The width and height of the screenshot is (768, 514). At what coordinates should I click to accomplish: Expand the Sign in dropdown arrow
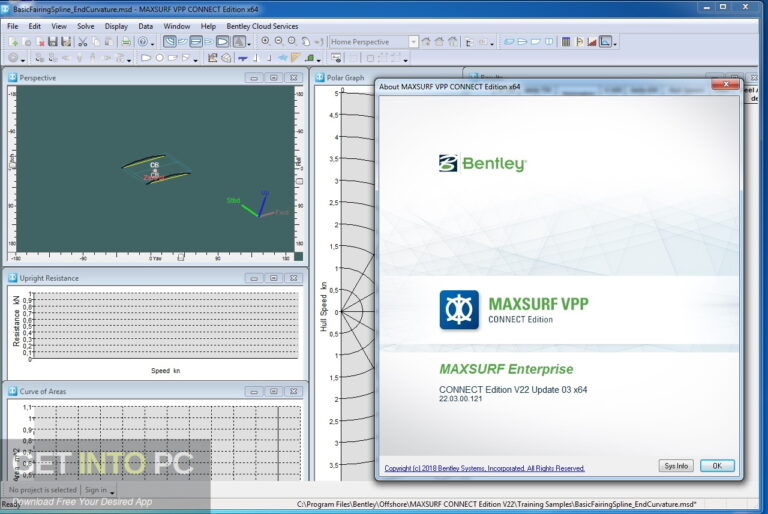pyautogui.click(x=112, y=492)
